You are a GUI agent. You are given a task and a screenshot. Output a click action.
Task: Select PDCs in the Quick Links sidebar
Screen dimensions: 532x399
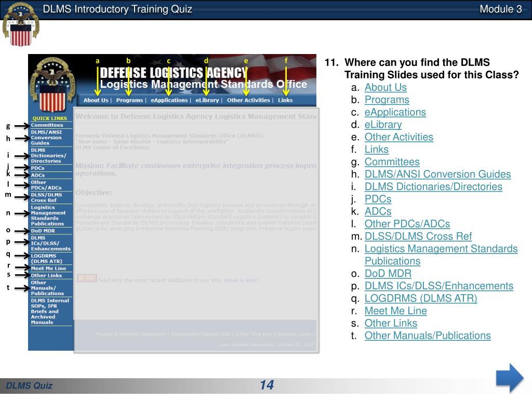point(37,168)
